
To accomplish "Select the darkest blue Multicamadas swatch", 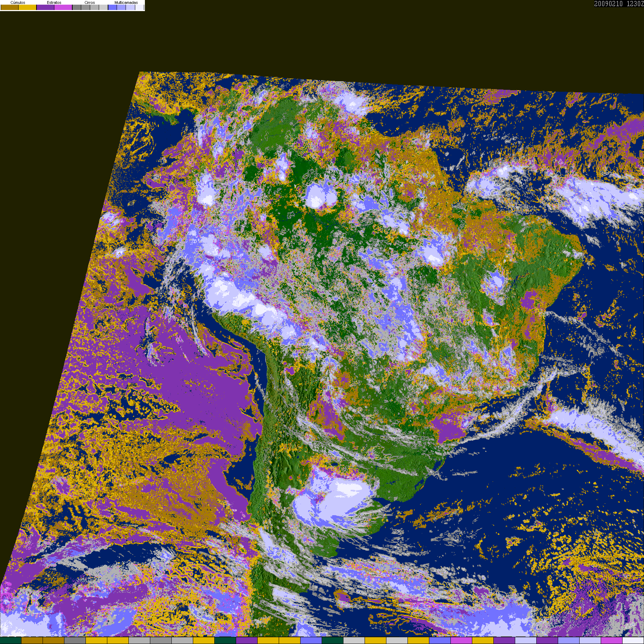I will (112, 7).
